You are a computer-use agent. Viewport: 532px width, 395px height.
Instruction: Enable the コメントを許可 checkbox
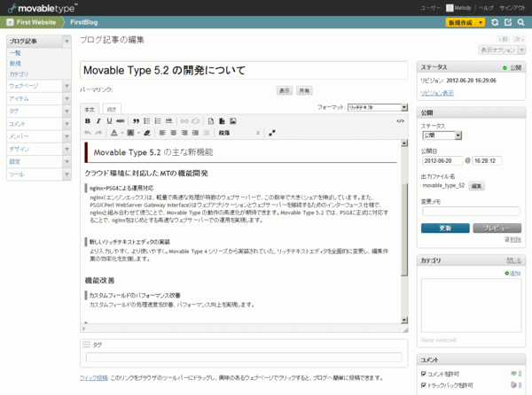pyautogui.click(x=424, y=374)
